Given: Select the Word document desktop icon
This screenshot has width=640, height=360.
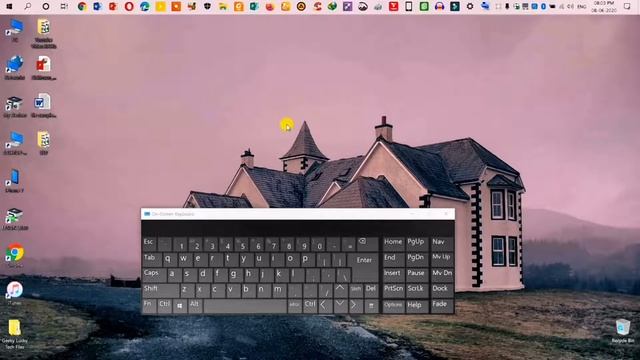Looking at the screenshot, I should click(x=43, y=106).
